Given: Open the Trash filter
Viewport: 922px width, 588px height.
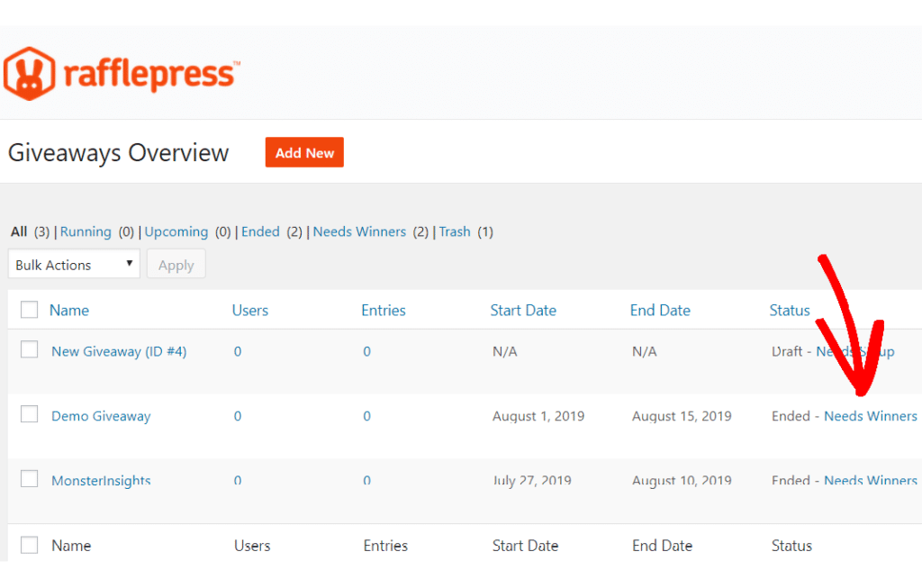Looking at the screenshot, I should 455,231.
